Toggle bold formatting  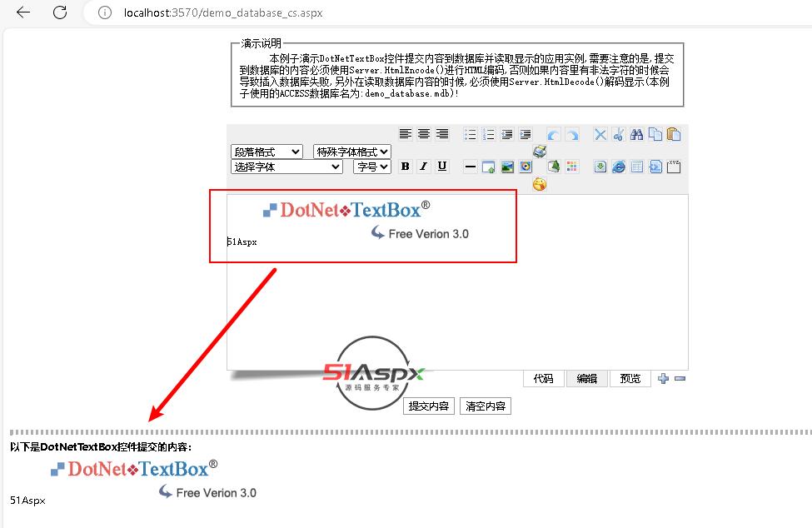(406, 167)
